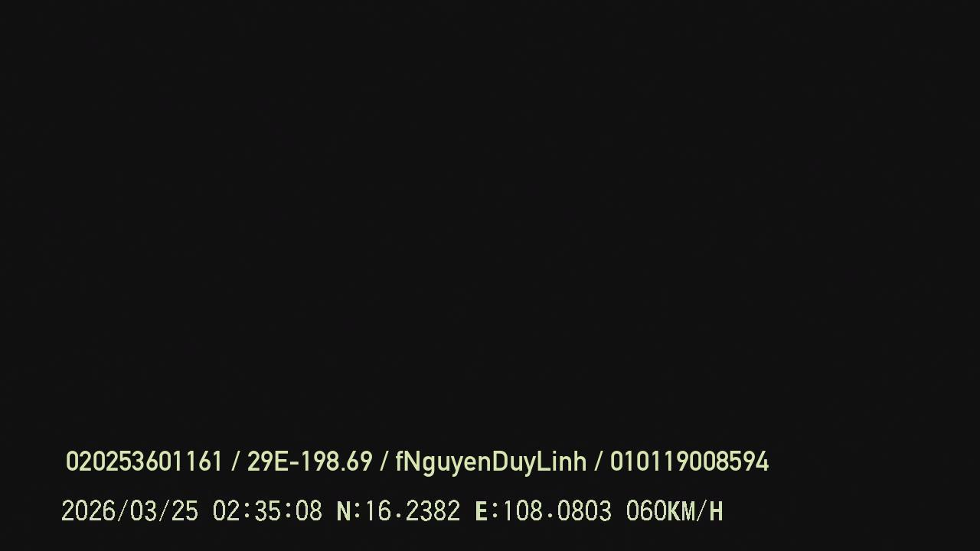The width and height of the screenshot is (980, 551).
Task: Click the slash before 010119008594
Action: [x=599, y=461]
